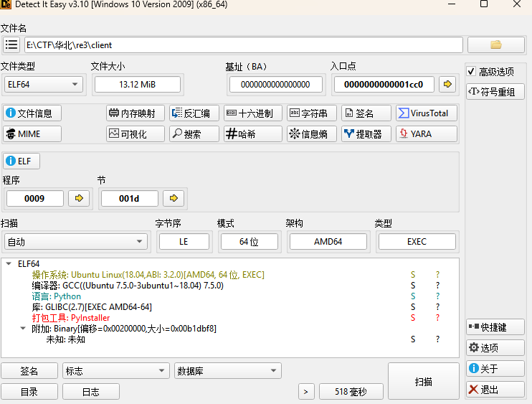Screen dimensions: 532x404
Task: Open the MIME viewer
Action: [x=32, y=133]
